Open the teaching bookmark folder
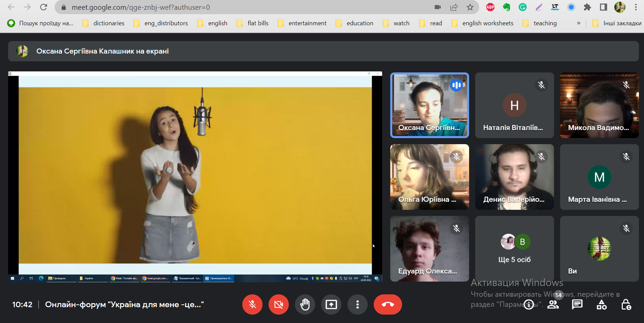Image resolution: width=644 pixels, height=323 pixels. 540,23
